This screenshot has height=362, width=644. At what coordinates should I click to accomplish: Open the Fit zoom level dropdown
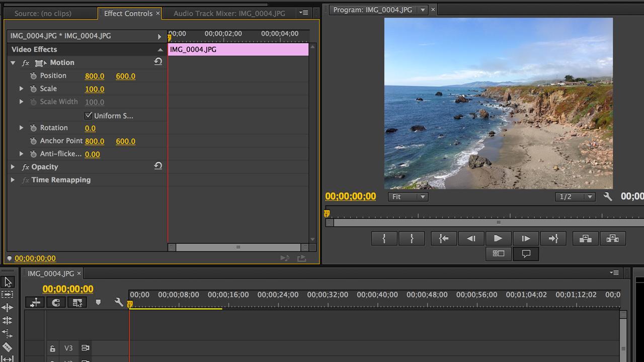408,197
